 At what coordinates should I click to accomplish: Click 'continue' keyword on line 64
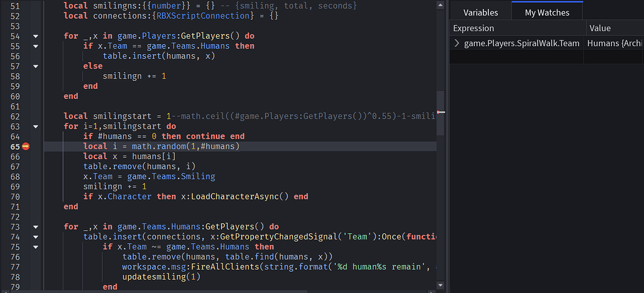(x=205, y=136)
